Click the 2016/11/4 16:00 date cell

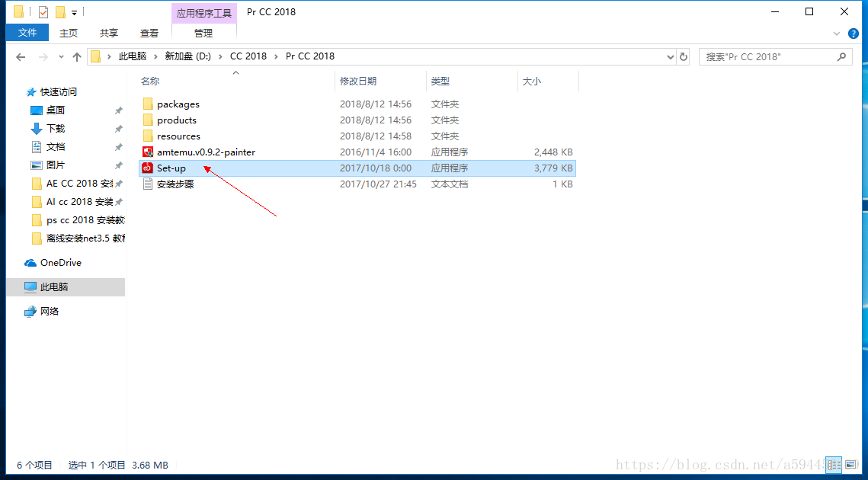point(376,152)
